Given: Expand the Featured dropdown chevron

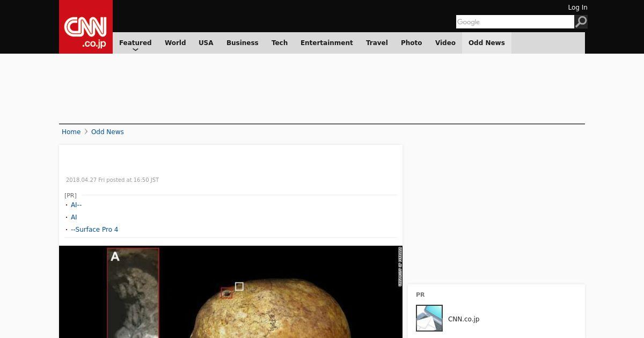Looking at the screenshot, I should [x=135, y=50].
